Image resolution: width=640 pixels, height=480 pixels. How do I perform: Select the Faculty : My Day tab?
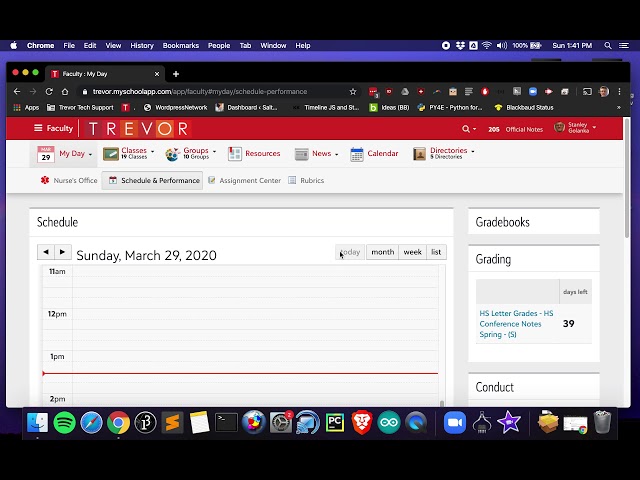105,74
